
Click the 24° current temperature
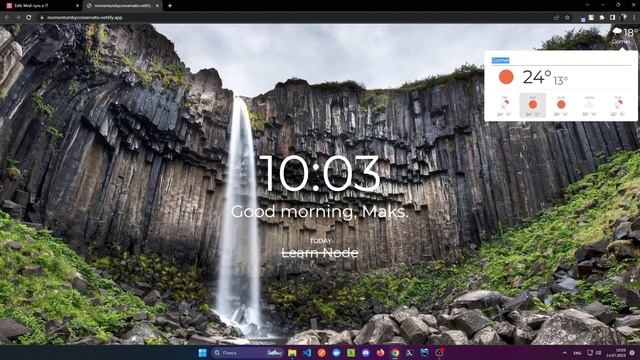click(537, 77)
